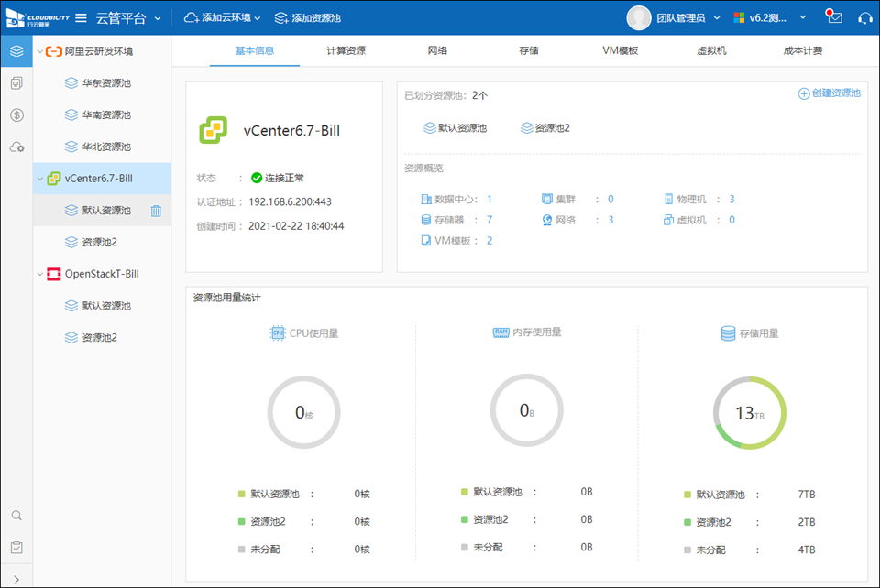Click the 添加资源池 button
880x588 pixels.
tap(306, 18)
